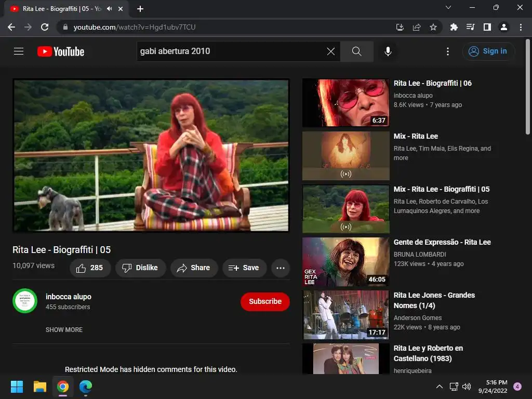This screenshot has width=532, height=399.
Task: Subscribe to the inbocca alupo channel
Action: click(x=265, y=302)
